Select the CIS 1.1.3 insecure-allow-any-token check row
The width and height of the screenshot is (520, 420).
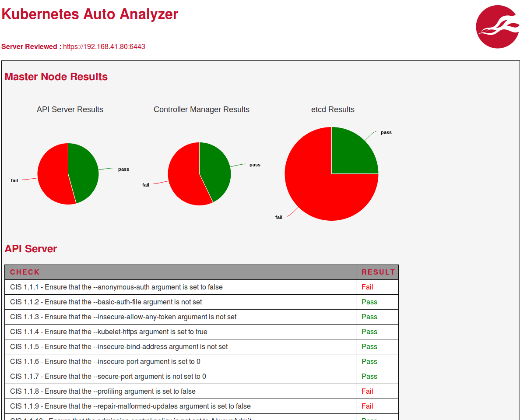(x=202, y=317)
